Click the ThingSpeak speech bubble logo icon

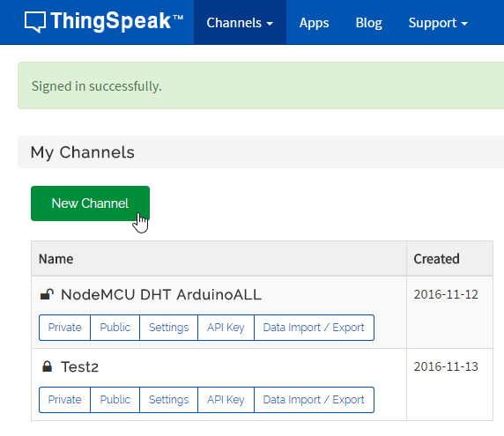coord(35,22)
